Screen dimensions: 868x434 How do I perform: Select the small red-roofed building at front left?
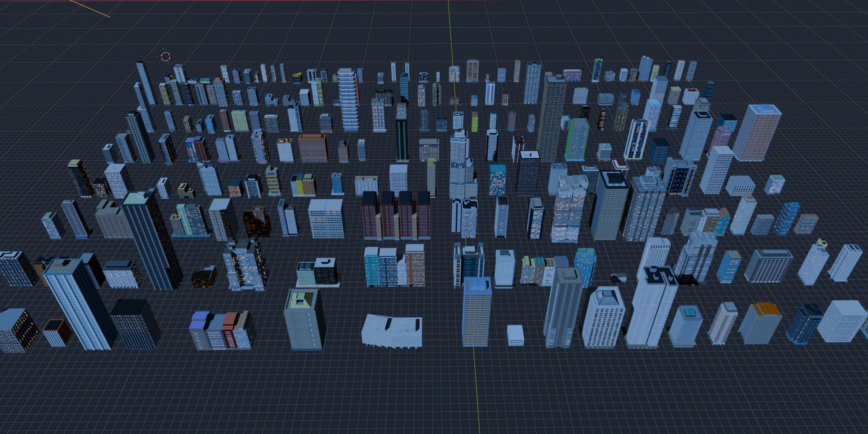[57, 333]
